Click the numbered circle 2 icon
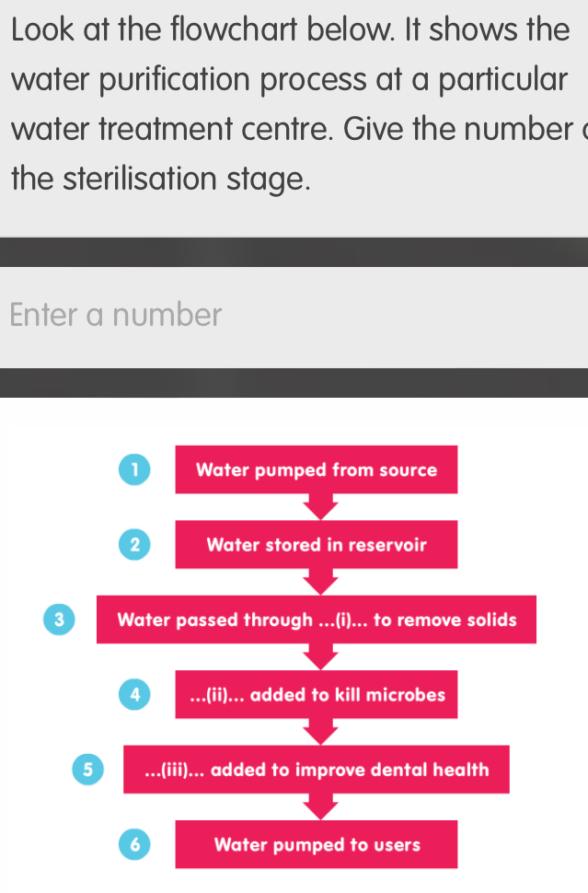Image resolution: width=588 pixels, height=893 pixels. [135, 544]
